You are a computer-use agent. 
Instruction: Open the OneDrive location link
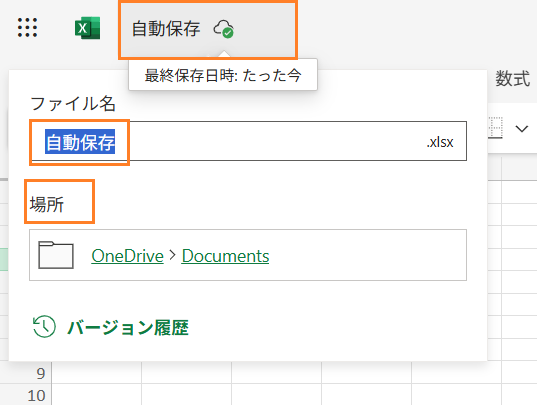[127, 256]
